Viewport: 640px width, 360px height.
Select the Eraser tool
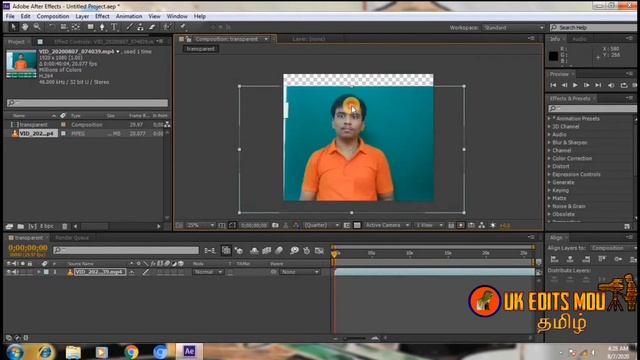pos(152,27)
